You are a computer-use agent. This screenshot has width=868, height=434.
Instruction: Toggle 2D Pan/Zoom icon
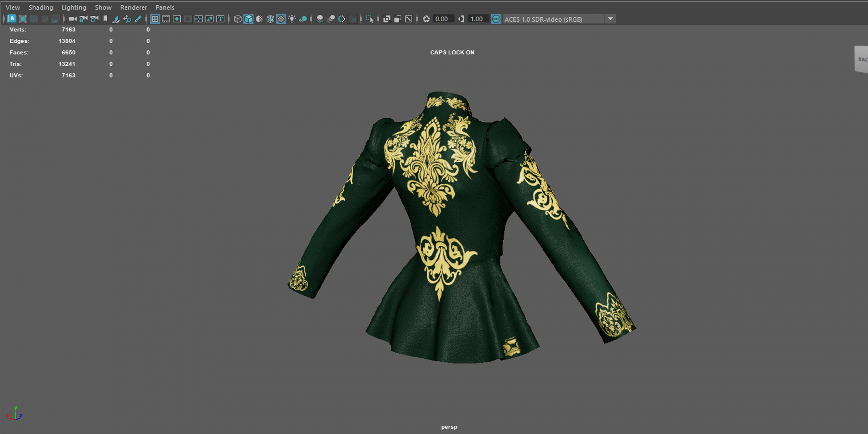tap(127, 19)
